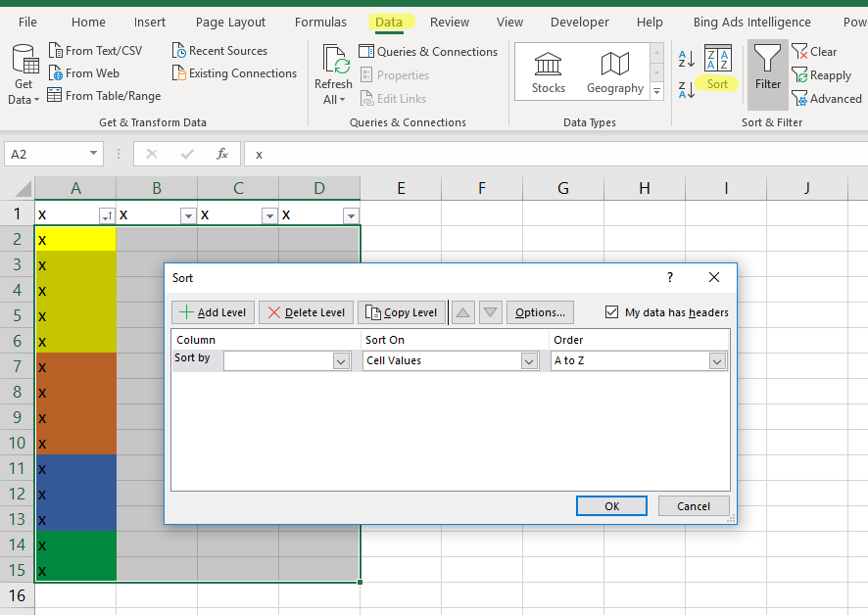Open Sort dialog from ribbon

717,68
